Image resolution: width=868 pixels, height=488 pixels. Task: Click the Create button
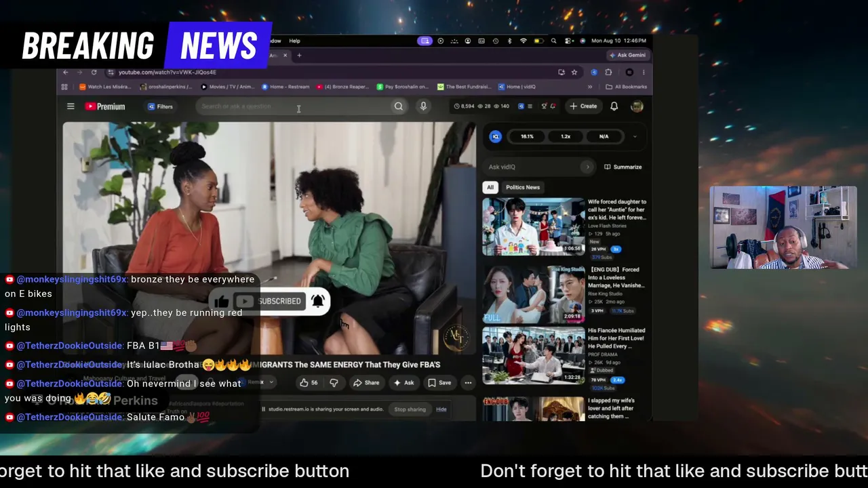coord(583,106)
